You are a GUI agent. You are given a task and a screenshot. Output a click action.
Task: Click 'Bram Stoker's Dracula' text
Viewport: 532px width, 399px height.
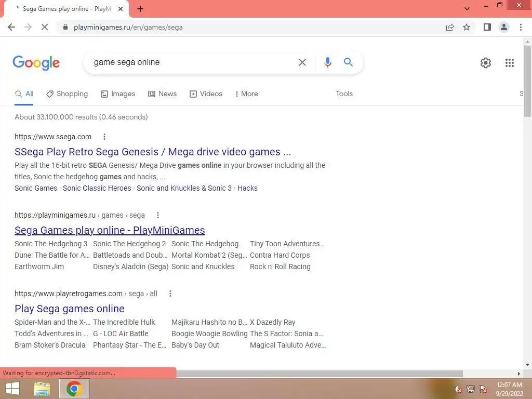[x=50, y=345]
